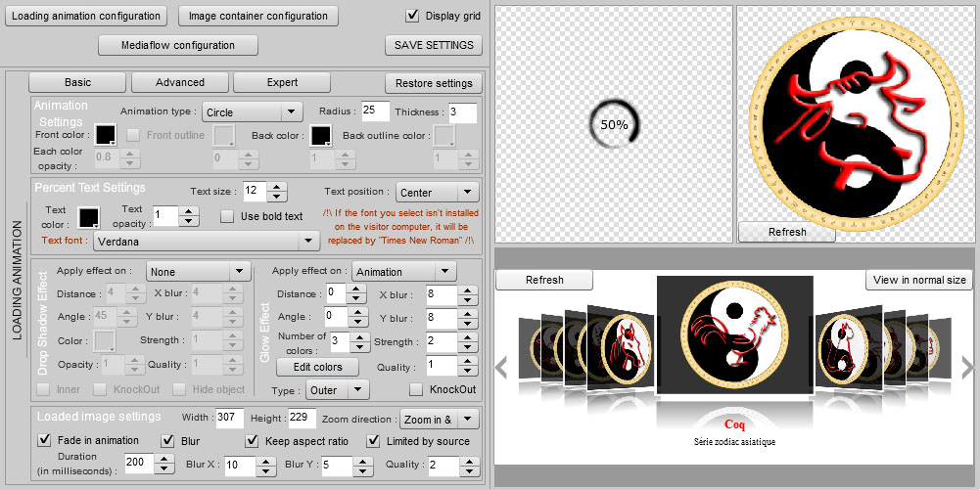Open Glow Type Outer dropdown

[x=338, y=390]
